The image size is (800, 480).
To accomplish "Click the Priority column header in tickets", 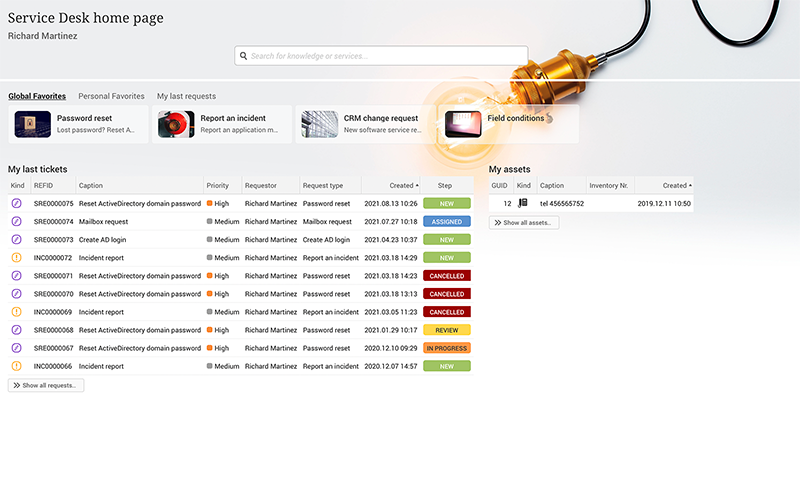I will tap(218, 185).
